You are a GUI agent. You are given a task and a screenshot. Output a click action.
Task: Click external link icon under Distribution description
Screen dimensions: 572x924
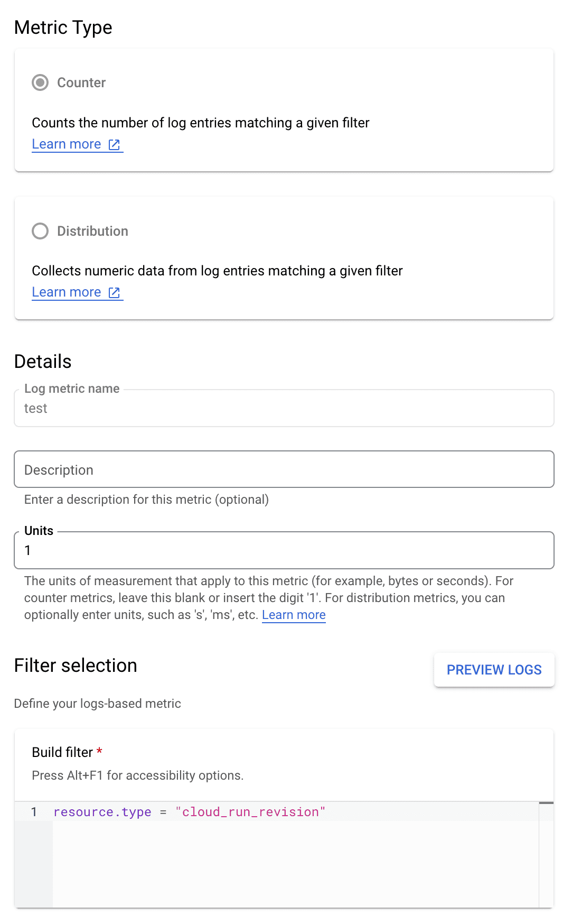114,292
